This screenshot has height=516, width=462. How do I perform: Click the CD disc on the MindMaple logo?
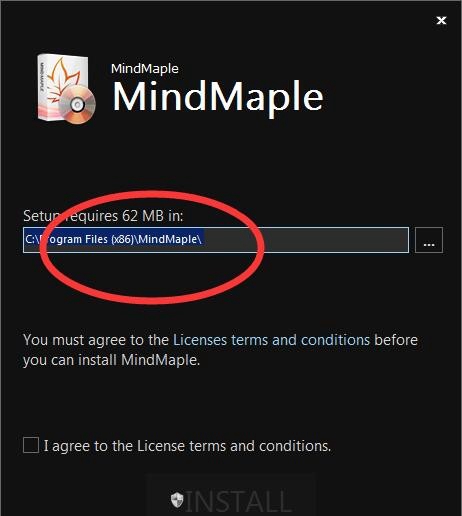77,105
